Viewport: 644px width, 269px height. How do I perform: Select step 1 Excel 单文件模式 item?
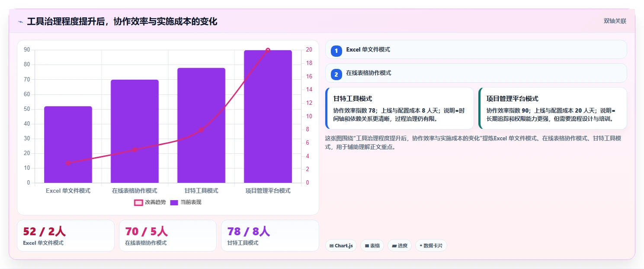476,49
